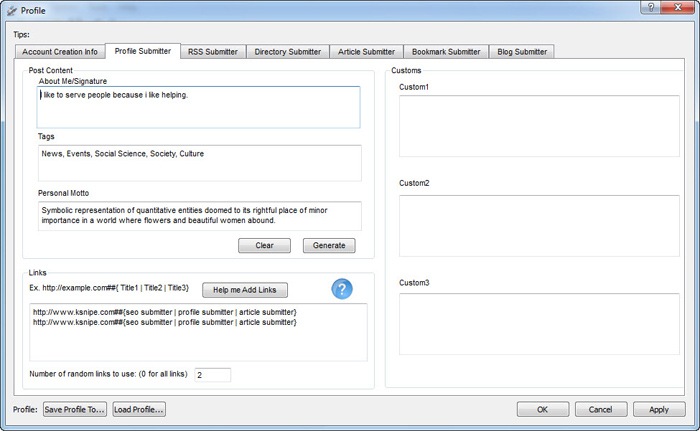Click the Generate button
700x431 pixels.
[x=329, y=246]
